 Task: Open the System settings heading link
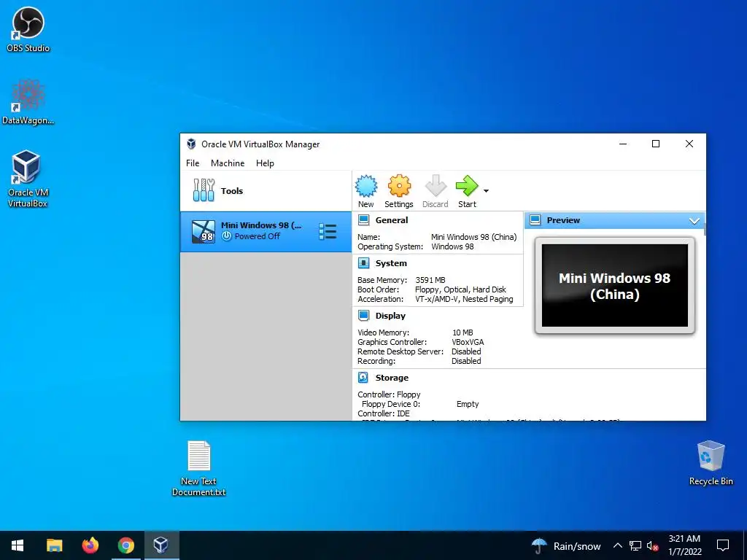[391, 263]
